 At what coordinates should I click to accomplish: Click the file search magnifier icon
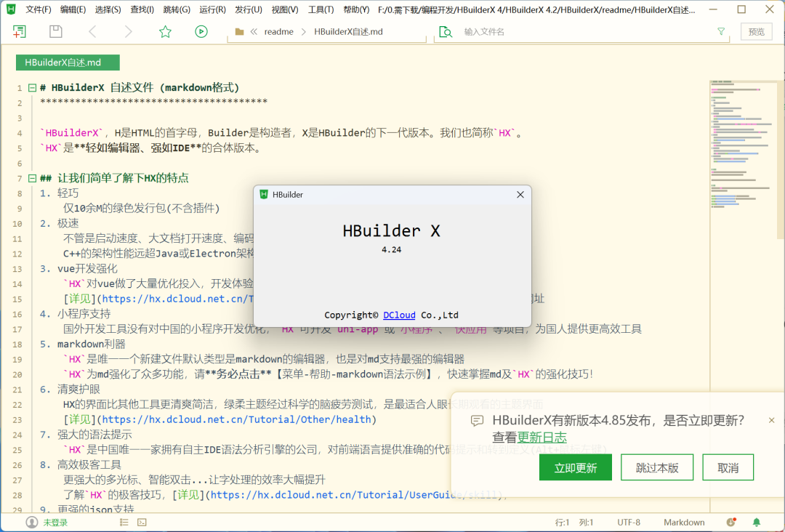(445, 31)
